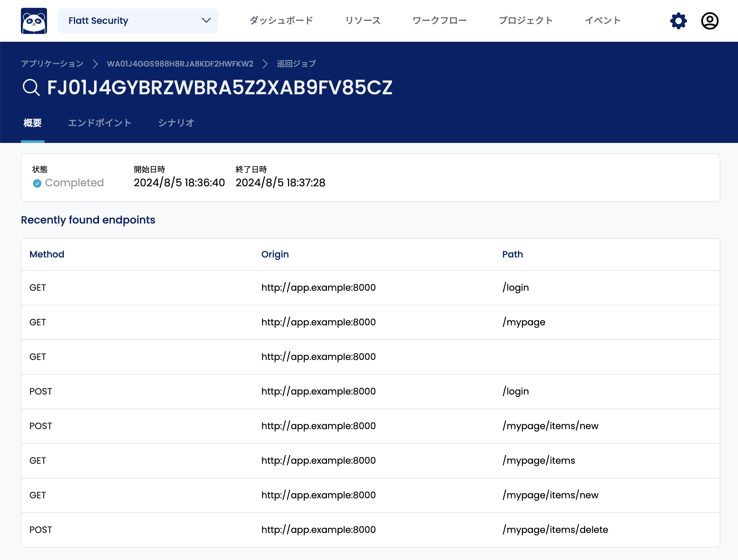Select the /mypage/items/delete path
The width and height of the screenshot is (738, 560).
click(x=555, y=530)
